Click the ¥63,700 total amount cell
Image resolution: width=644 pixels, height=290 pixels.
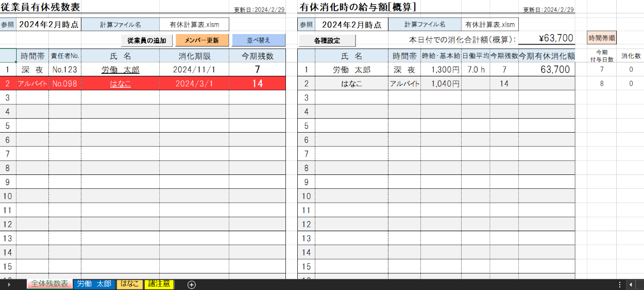(x=546, y=38)
